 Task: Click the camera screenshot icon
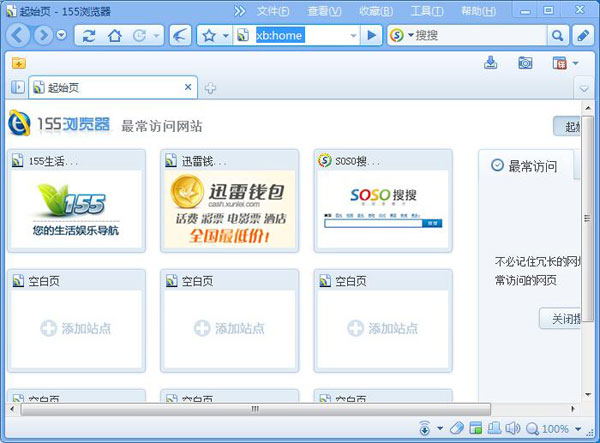[525, 63]
